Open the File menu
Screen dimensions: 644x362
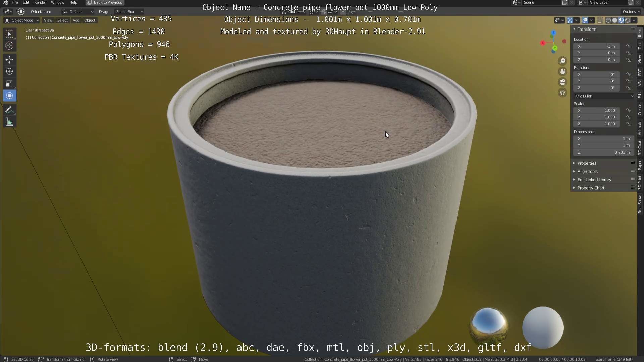click(15, 2)
